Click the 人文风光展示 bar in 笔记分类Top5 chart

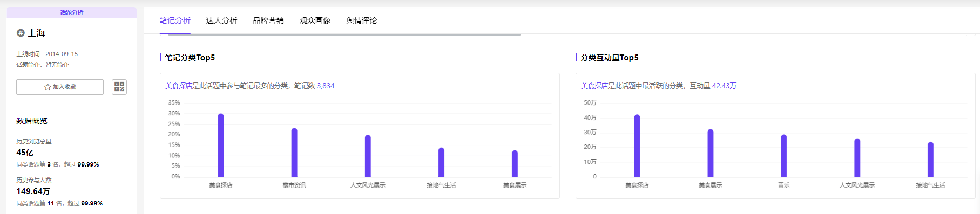[x=368, y=156]
